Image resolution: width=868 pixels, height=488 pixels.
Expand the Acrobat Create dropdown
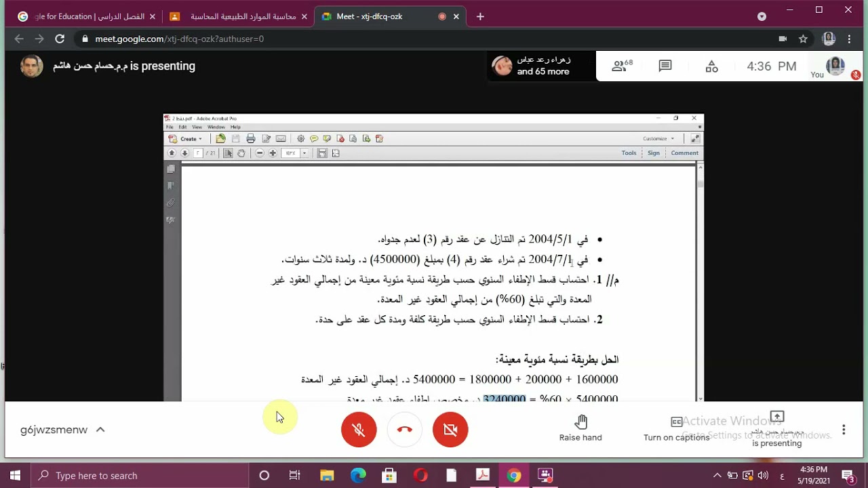tap(186, 138)
